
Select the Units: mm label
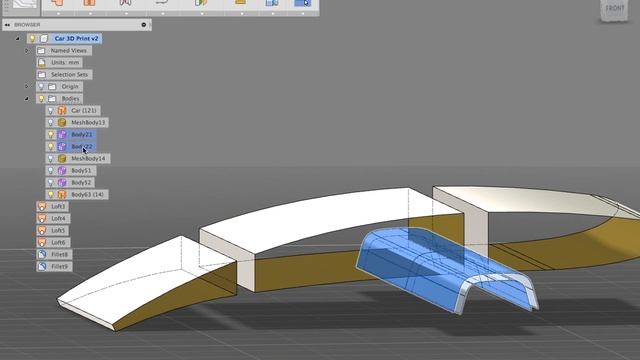65,62
